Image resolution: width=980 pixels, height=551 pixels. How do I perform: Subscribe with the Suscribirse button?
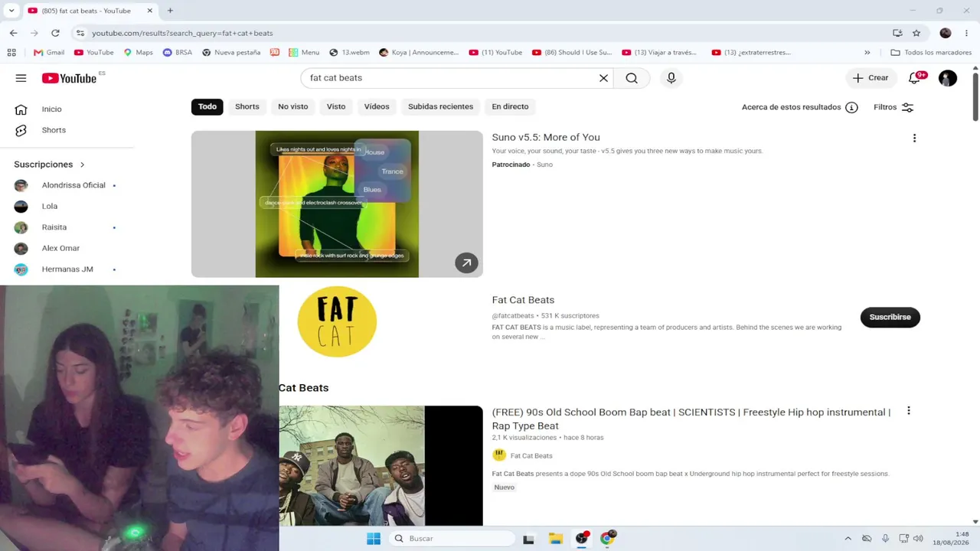890,318
